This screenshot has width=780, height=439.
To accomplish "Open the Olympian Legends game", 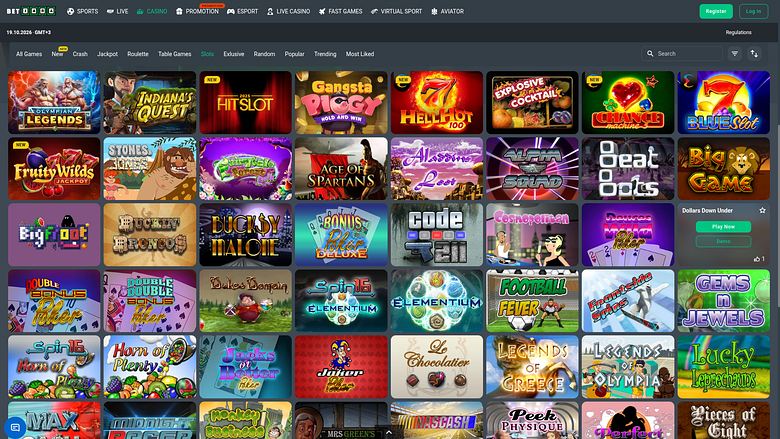I will (54, 102).
